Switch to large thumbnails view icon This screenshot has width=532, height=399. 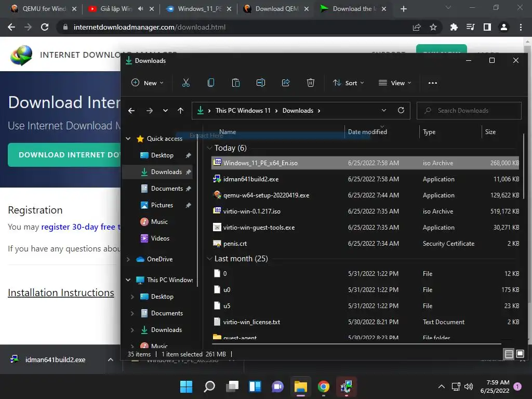coord(520,354)
